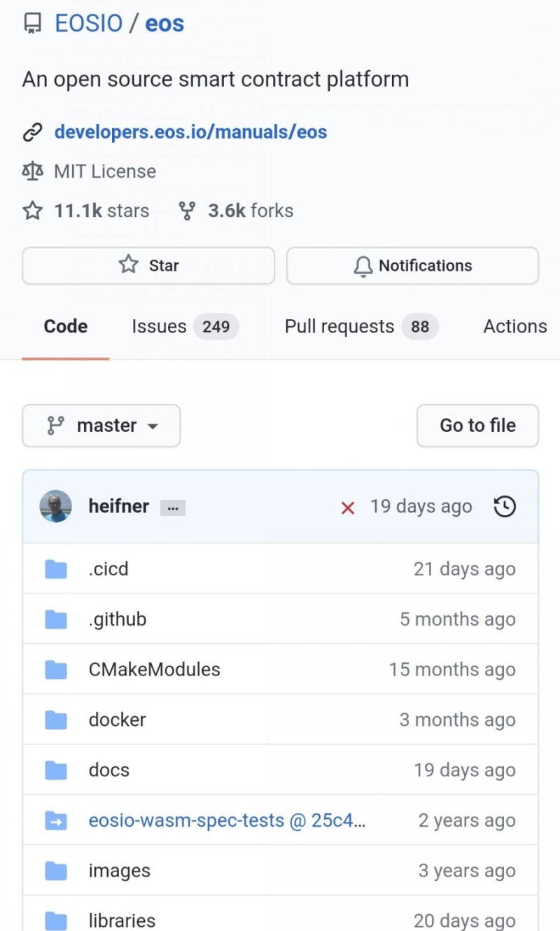This screenshot has height=931, width=560.
Task: Open the Notifications bell button
Action: pos(412,266)
